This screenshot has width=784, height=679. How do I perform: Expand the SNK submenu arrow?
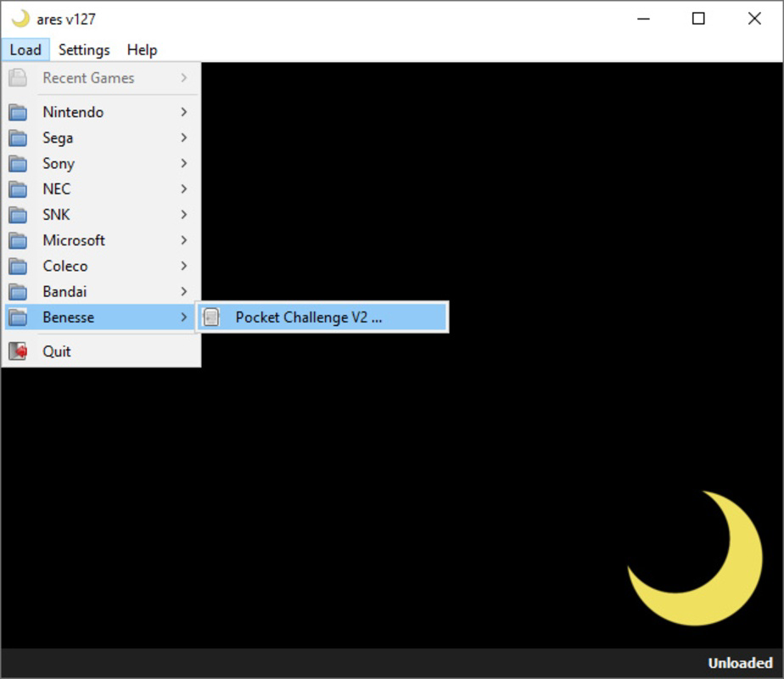183,215
